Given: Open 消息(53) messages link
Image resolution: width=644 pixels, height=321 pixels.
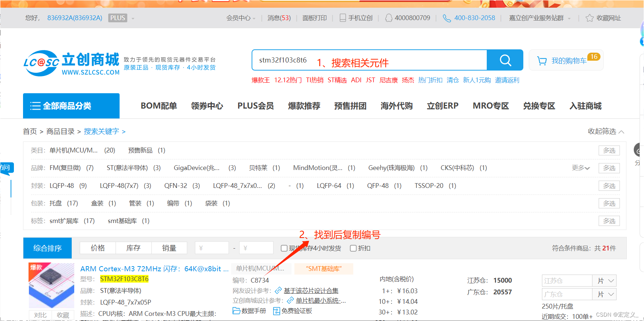Looking at the screenshot, I should (279, 18).
